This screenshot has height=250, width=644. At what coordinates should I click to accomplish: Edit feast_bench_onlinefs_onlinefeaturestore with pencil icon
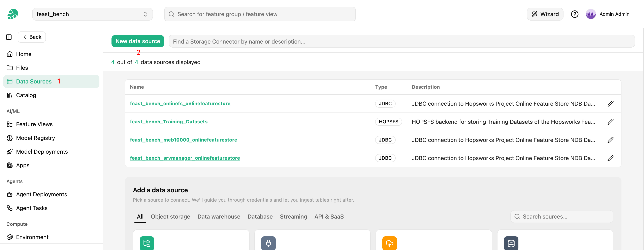(x=611, y=103)
